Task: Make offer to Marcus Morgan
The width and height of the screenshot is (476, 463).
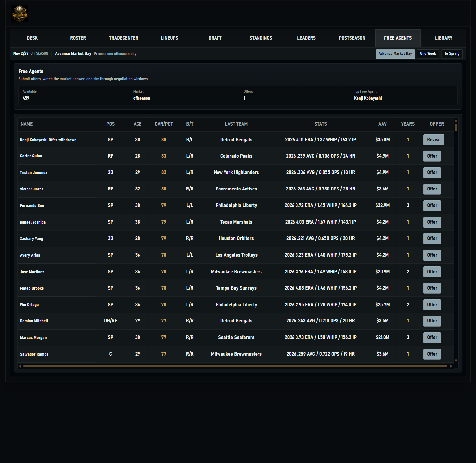Action: (x=432, y=337)
